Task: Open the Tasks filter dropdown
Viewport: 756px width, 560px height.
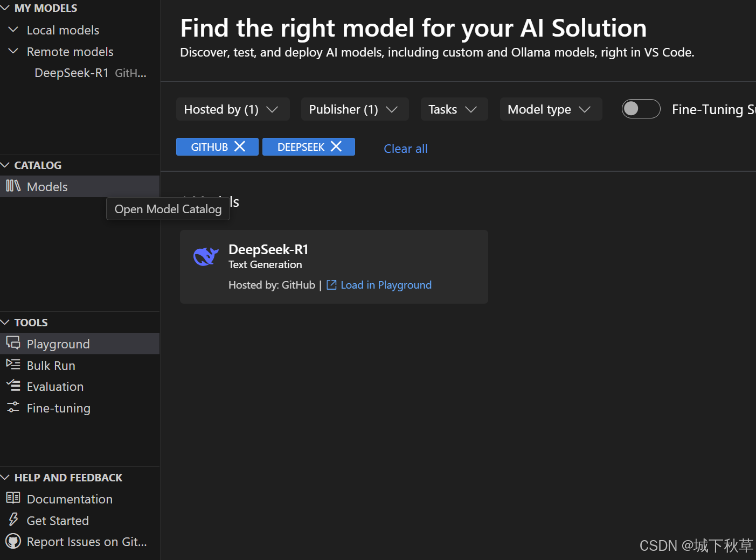Action: [x=454, y=109]
